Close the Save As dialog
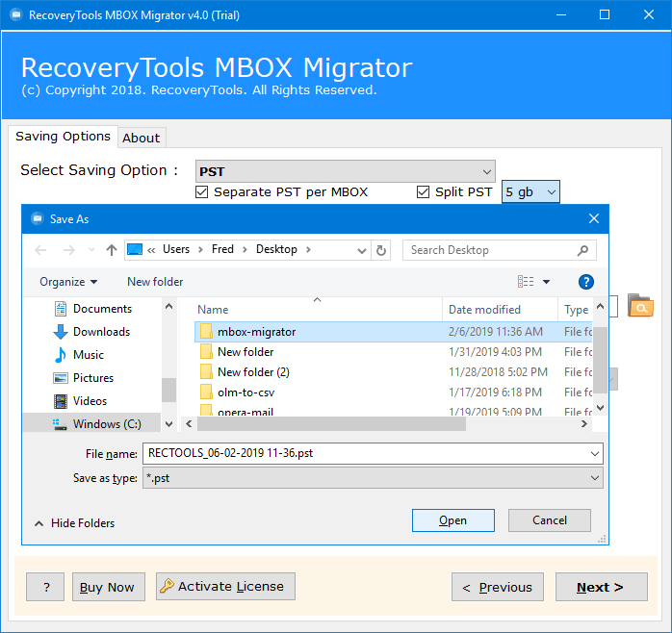The width and height of the screenshot is (672, 633). [x=594, y=218]
